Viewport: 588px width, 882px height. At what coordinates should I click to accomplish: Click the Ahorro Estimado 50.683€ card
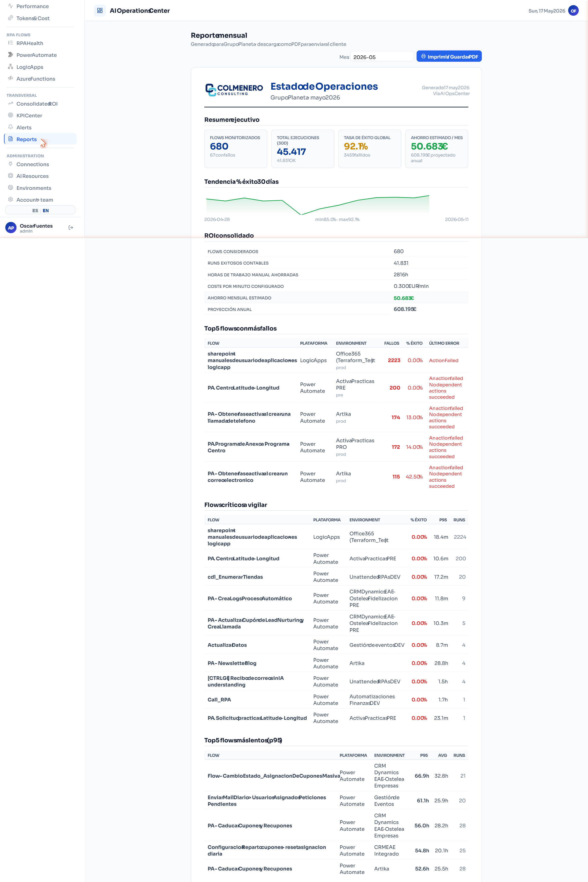tap(437, 148)
